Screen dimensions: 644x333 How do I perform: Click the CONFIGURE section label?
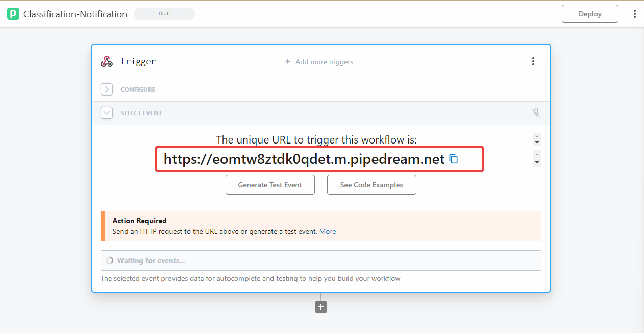[x=138, y=90]
